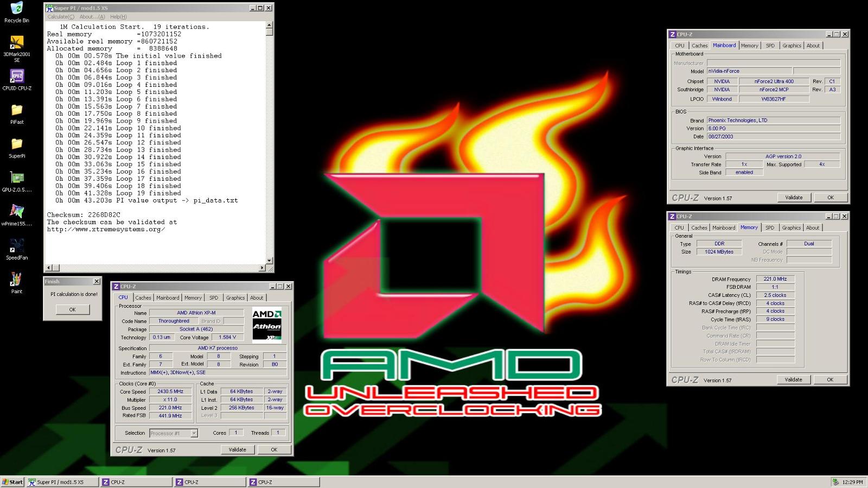
Task: Click Validate in Memory CPU-Z window
Action: 793,379
